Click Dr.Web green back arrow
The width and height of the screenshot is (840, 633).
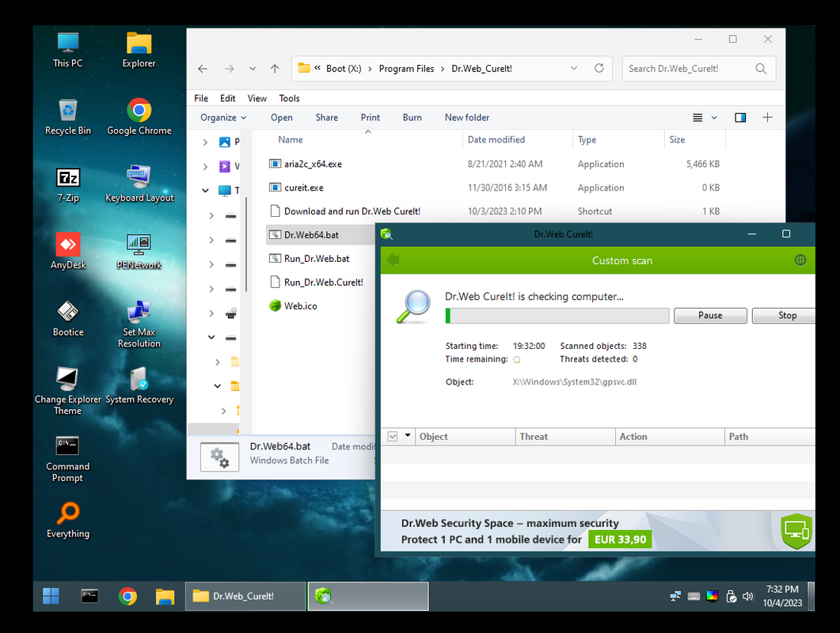pyautogui.click(x=393, y=260)
